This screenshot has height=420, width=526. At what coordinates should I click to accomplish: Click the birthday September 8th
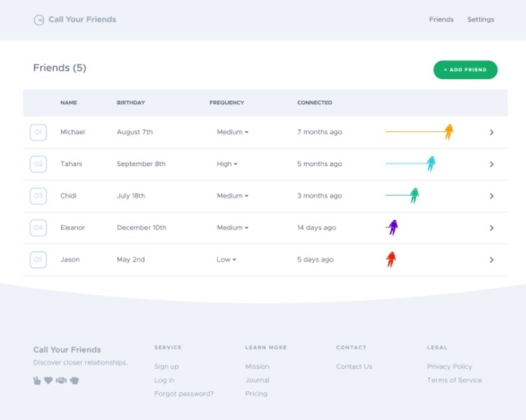point(141,164)
